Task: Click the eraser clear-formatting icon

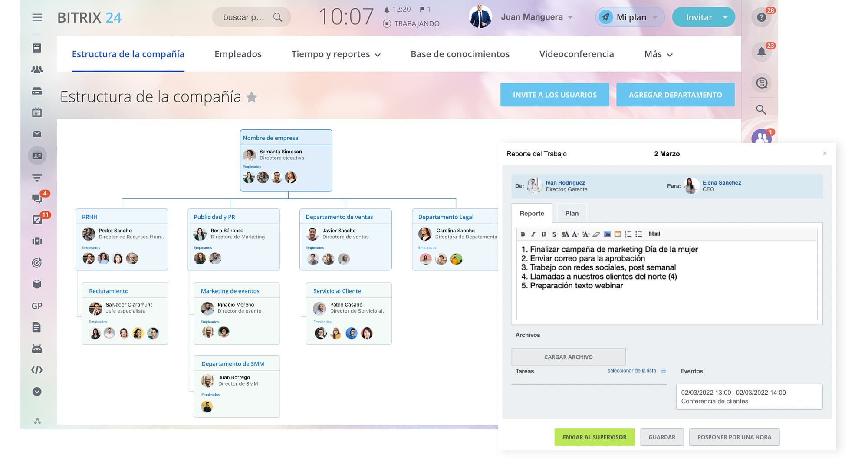Action: pos(596,234)
